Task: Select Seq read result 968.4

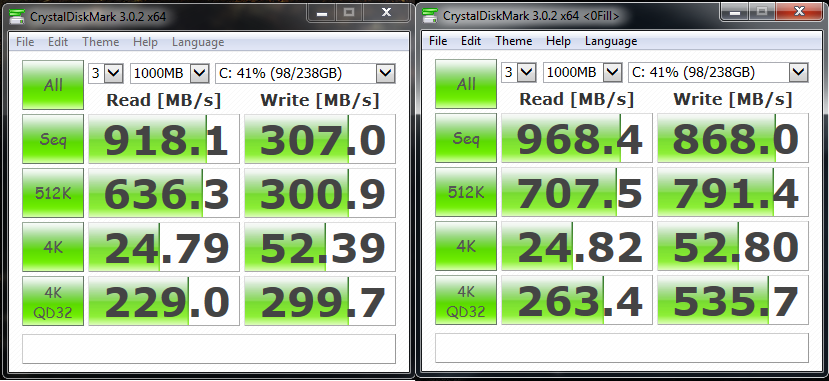Action: click(x=577, y=138)
